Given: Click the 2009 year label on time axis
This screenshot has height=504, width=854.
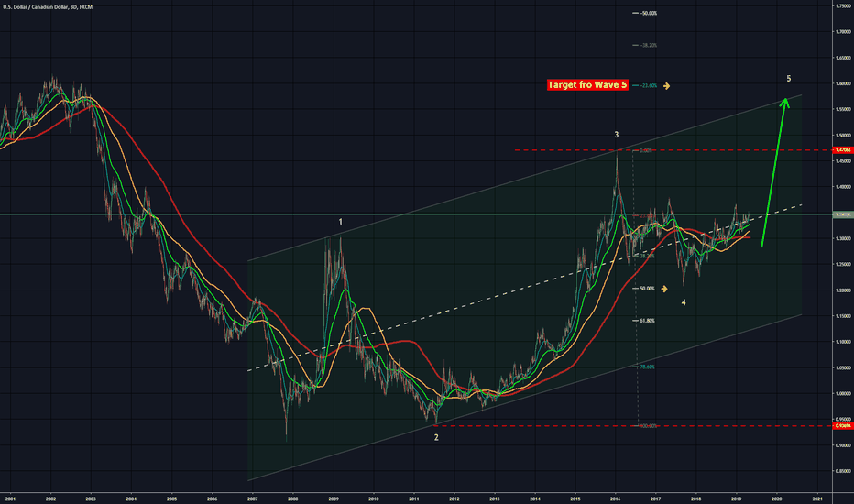Looking at the screenshot, I should [334, 499].
